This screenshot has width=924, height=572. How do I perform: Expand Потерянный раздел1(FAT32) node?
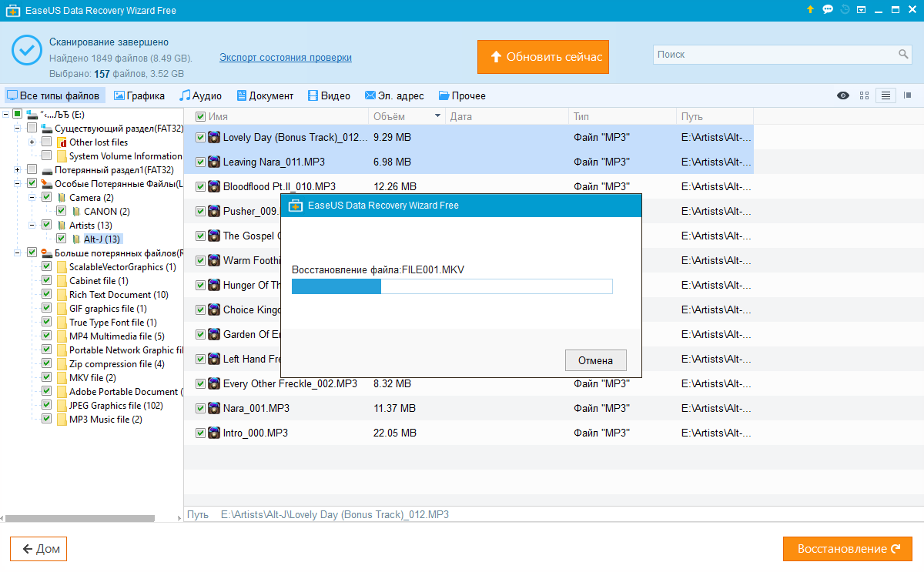coord(18,170)
